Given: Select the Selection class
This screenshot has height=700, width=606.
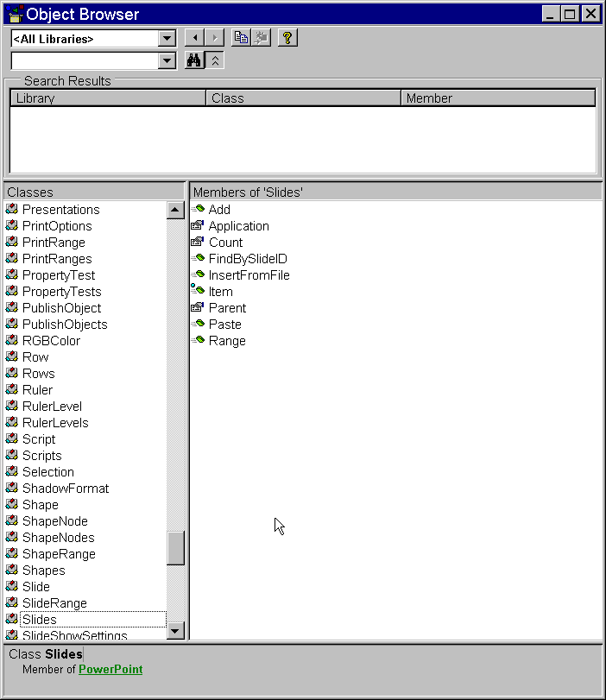Looking at the screenshot, I should [x=48, y=472].
